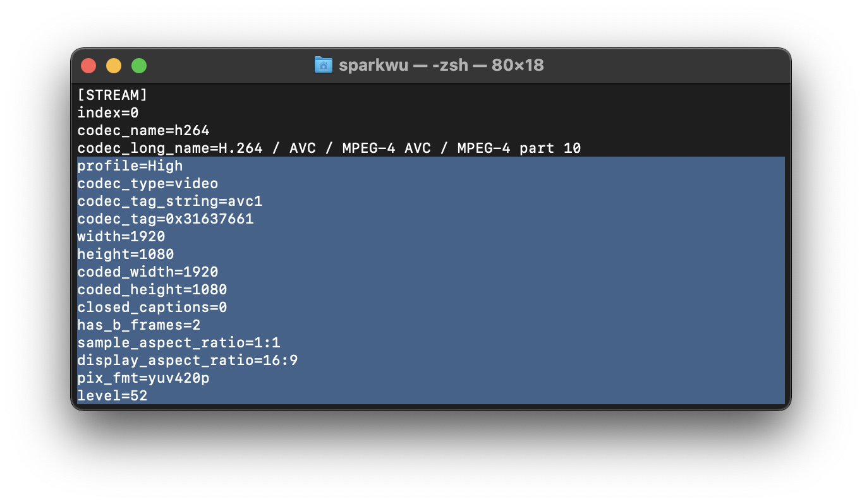Click the codec_type=video line
The height and width of the screenshot is (504, 862).
(148, 184)
